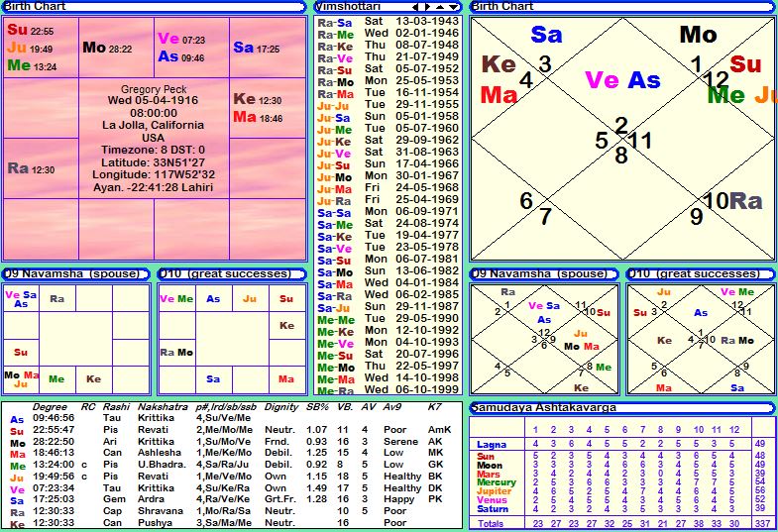Click the large Sa in diamond birth chart

pos(546,35)
